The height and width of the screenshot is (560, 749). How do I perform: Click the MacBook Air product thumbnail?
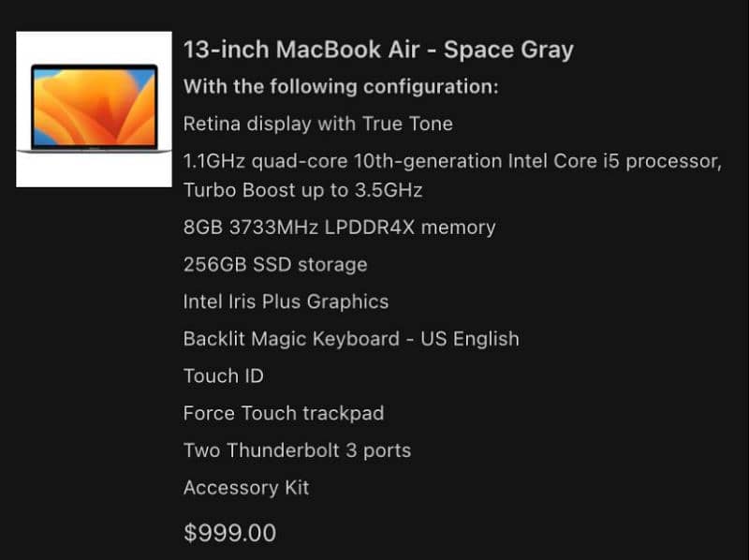[94, 110]
